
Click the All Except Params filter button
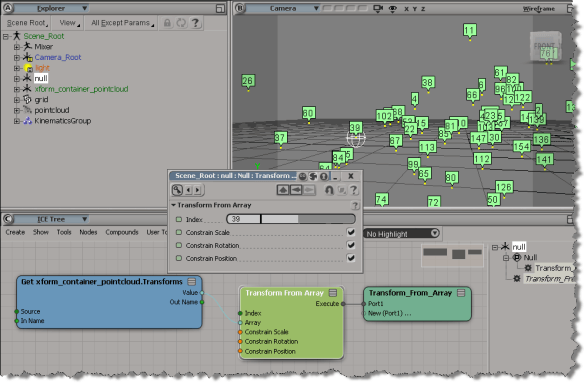[122, 23]
